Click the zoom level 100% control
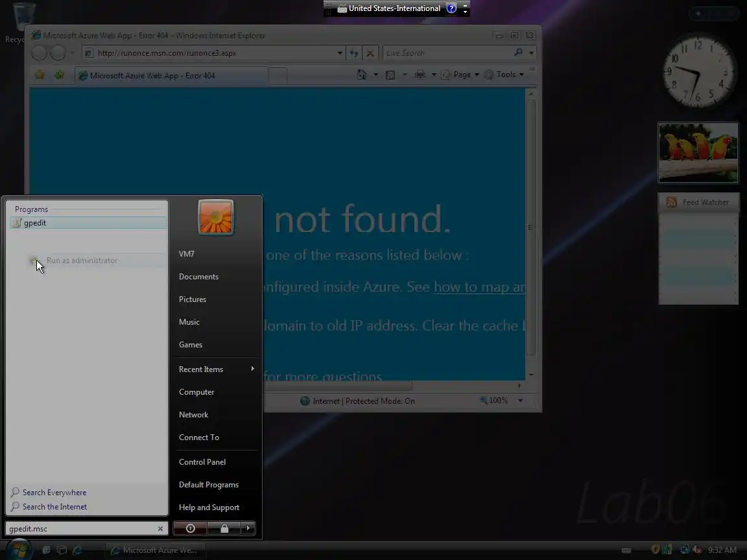Viewport: 747px width, 560px height. [494, 401]
